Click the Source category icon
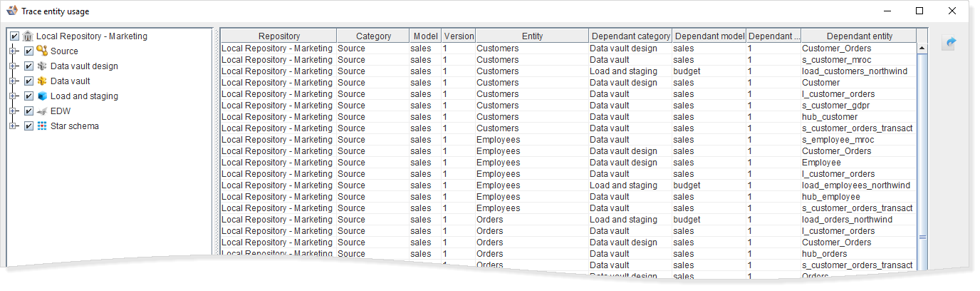Image resolution: width=980 pixels, height=291 pixels. (x=42, y=51)
